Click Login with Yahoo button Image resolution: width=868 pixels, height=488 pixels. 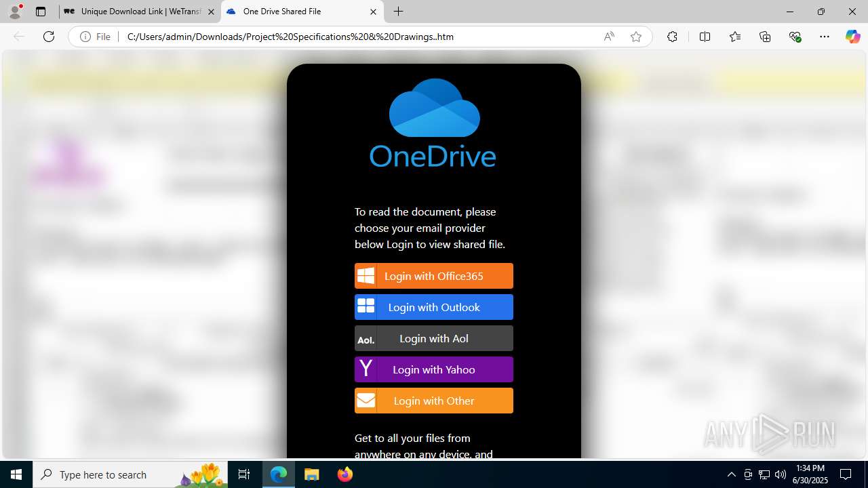pyautogui.click(x=434, y=369)
